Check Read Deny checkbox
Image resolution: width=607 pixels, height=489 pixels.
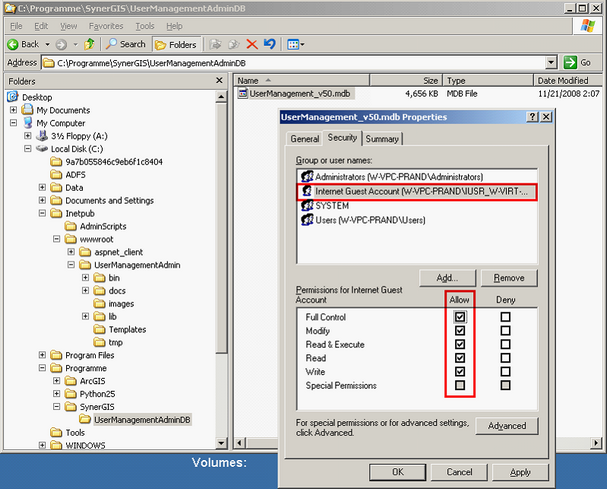point(505,358)
